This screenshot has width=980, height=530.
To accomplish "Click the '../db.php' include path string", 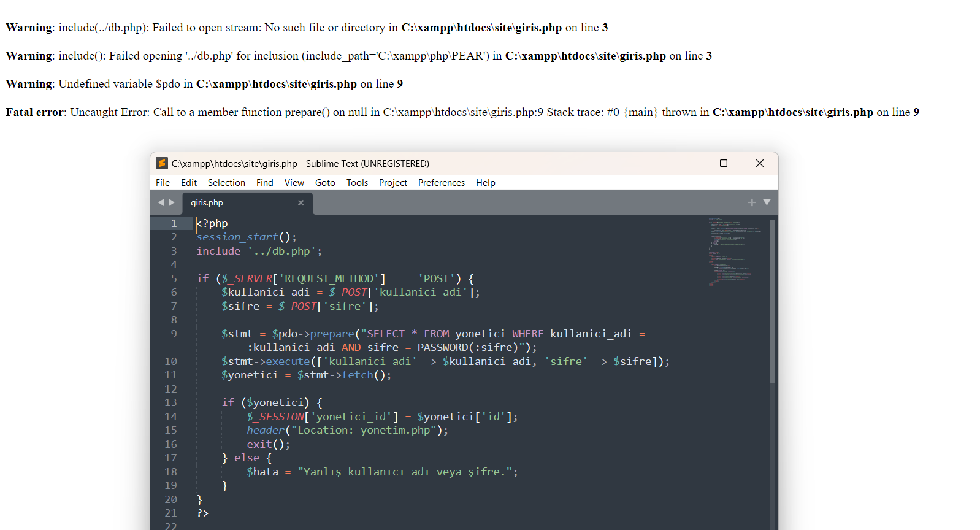I will [281, 251].
